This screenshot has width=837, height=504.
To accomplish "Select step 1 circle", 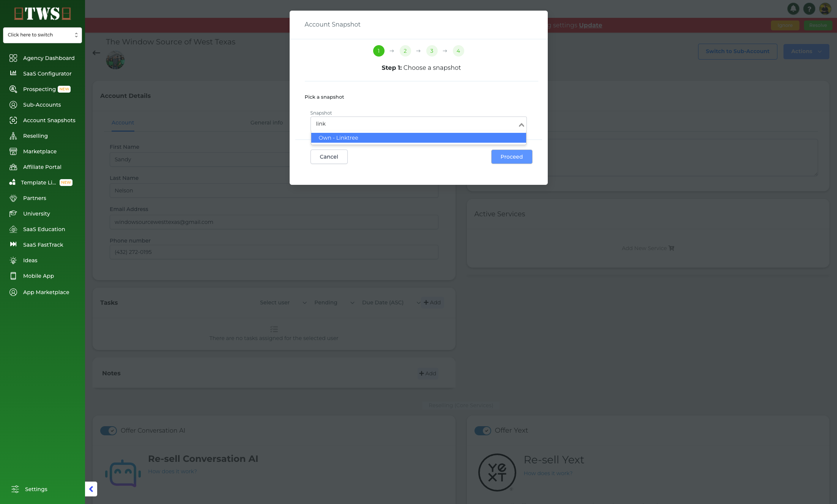I will click(x=378, y=51).
